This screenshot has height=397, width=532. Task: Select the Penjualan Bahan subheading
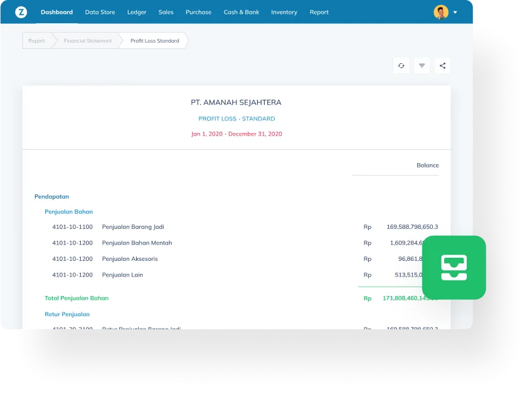68,212
